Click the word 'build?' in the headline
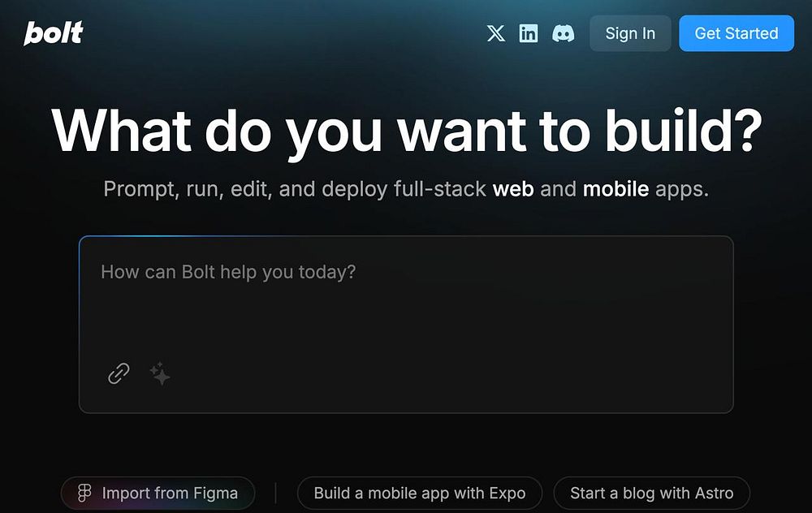812x513 pixels. point(680,130)
